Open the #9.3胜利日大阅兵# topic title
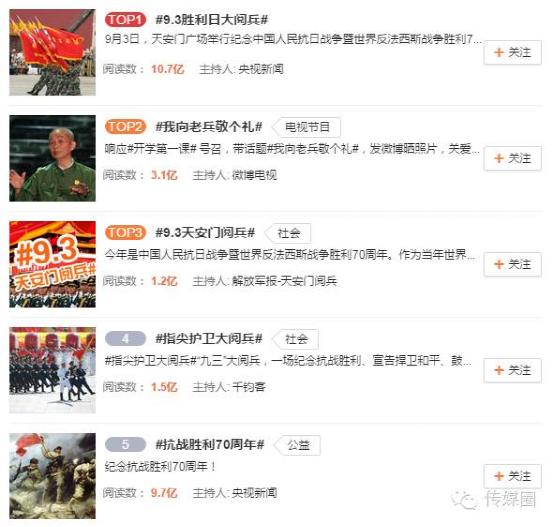 212,20
